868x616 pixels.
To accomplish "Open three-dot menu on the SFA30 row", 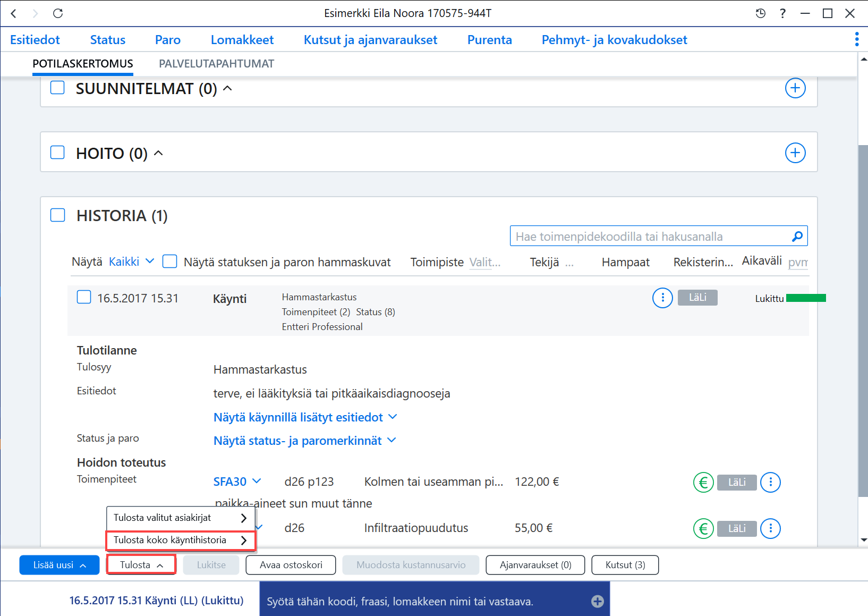I will [x=770, y=483].
